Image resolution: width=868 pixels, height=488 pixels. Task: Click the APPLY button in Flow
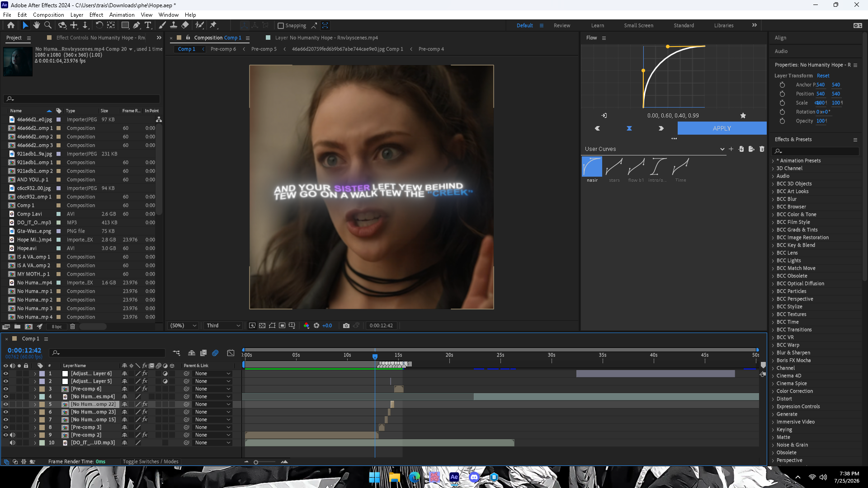click(722, 128)
